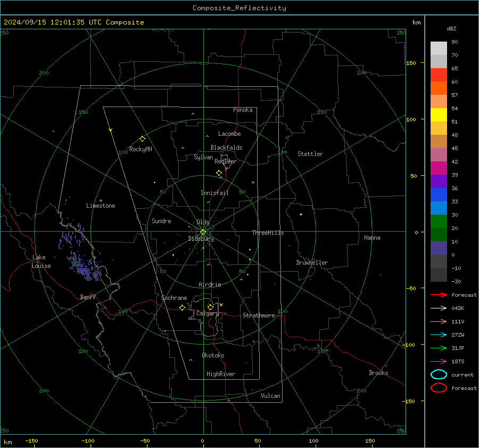Click the Lake Louise label
The image size is (479, 448).
41,262
